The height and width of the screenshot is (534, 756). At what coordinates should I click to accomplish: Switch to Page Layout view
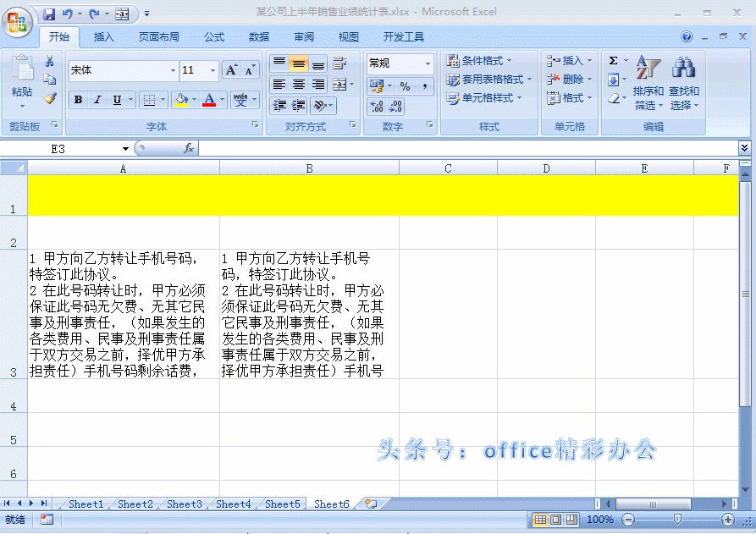[556, 520]
